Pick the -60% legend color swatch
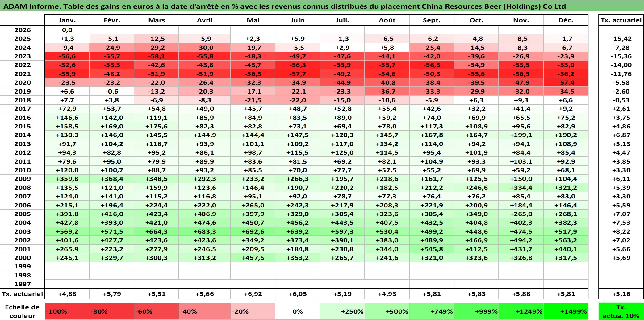This screenshot has height=320, width=644. pyautogui.click(x=157, y=311)
